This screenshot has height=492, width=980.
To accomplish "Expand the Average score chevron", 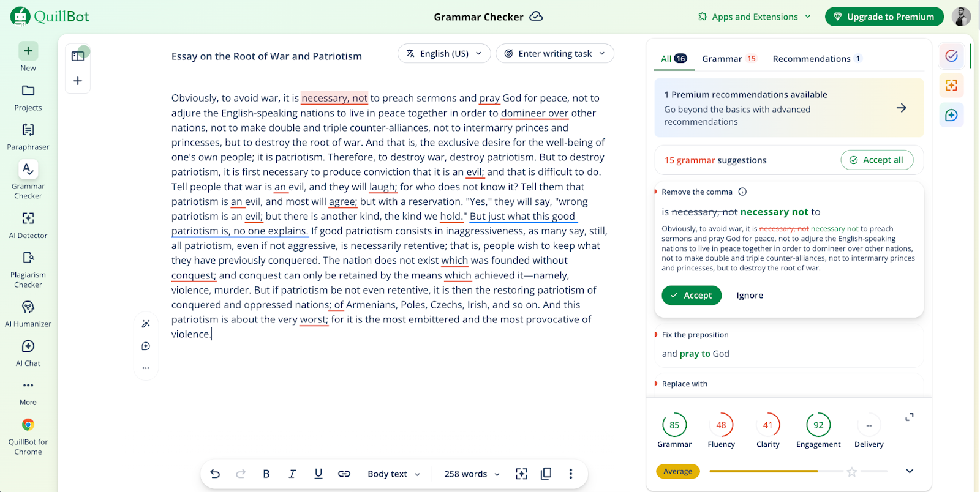I will click(x=910, y=471).
